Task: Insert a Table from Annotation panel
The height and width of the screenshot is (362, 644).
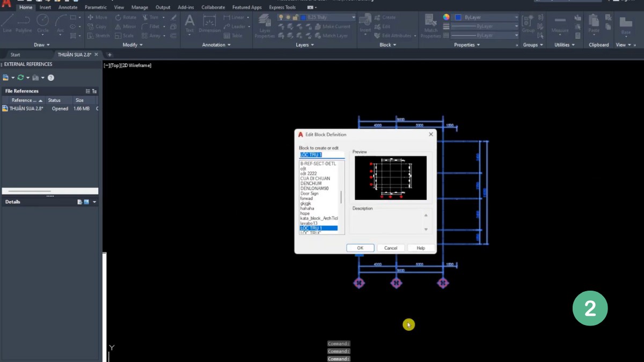Action: coord(233,35)
